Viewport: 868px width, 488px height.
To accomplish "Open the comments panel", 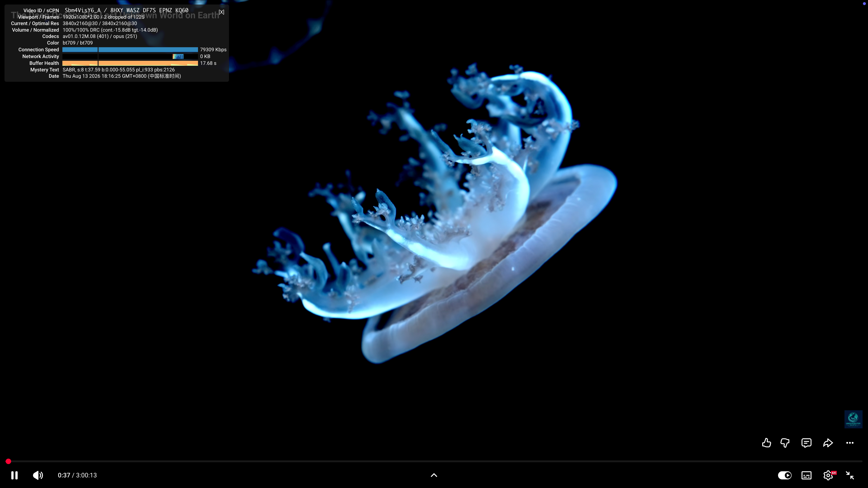I will coord(806,443).
